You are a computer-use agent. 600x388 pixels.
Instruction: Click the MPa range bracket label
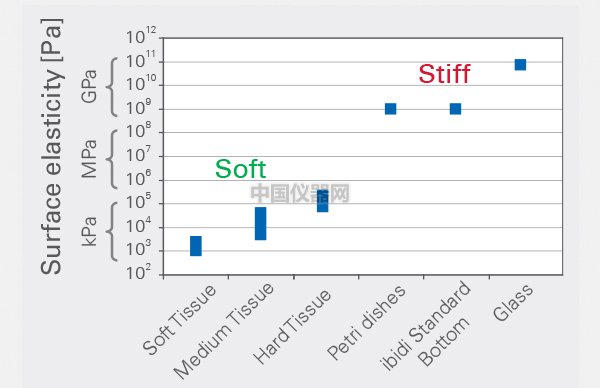[89, 159]
